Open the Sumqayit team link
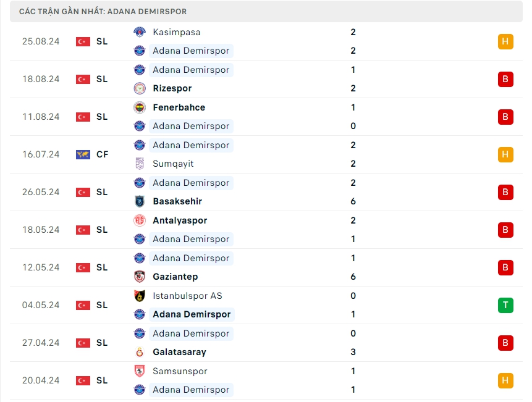The height and width of the screenshot is (402, 532). click(173, 164)
